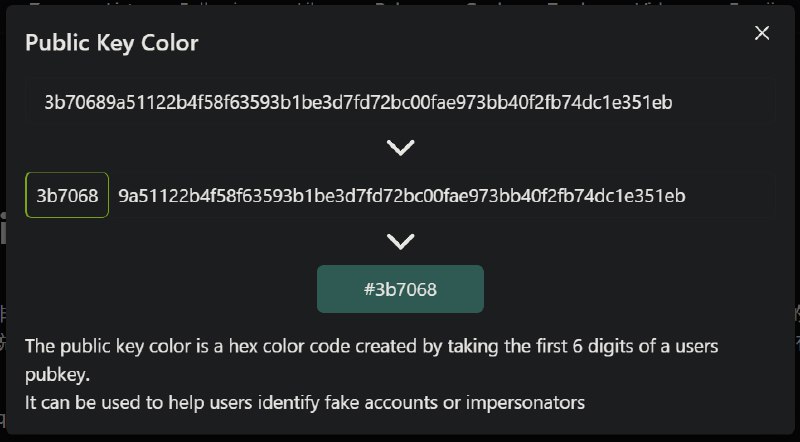
Task: Select the highlighted 3b7068 prefix box
Action: [x=67, y=195]
